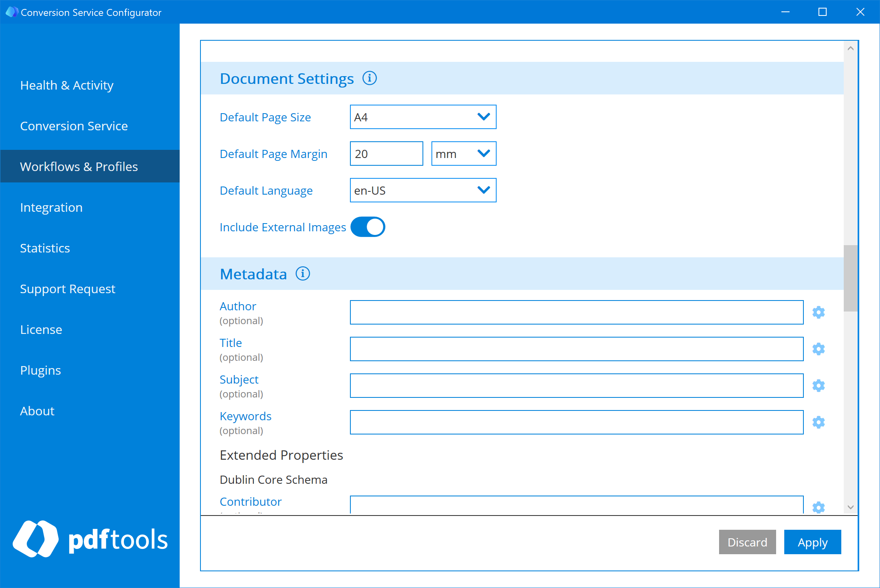Open advanced settings for the Subject field
The width and height of the screenshot is (880, 588).
tap(818, 386)
